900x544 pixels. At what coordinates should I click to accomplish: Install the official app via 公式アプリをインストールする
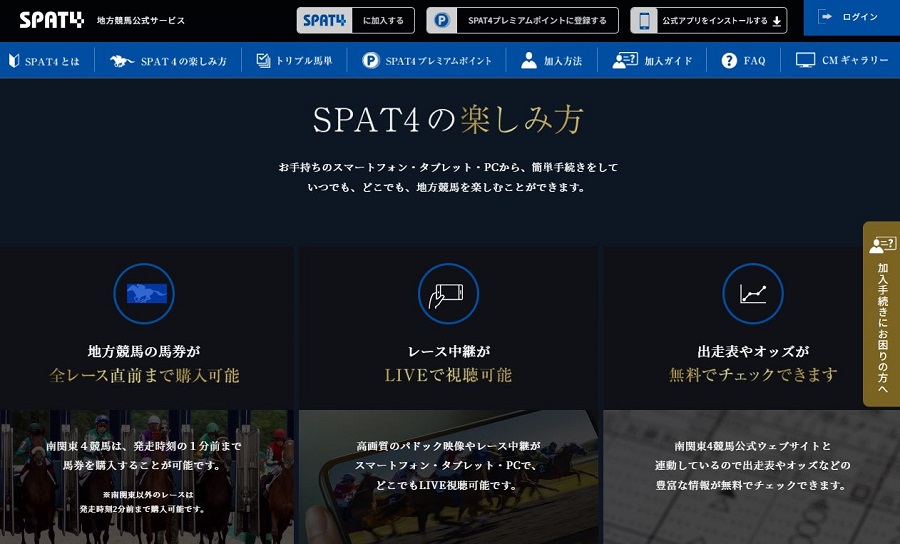[x=708, y=21]
